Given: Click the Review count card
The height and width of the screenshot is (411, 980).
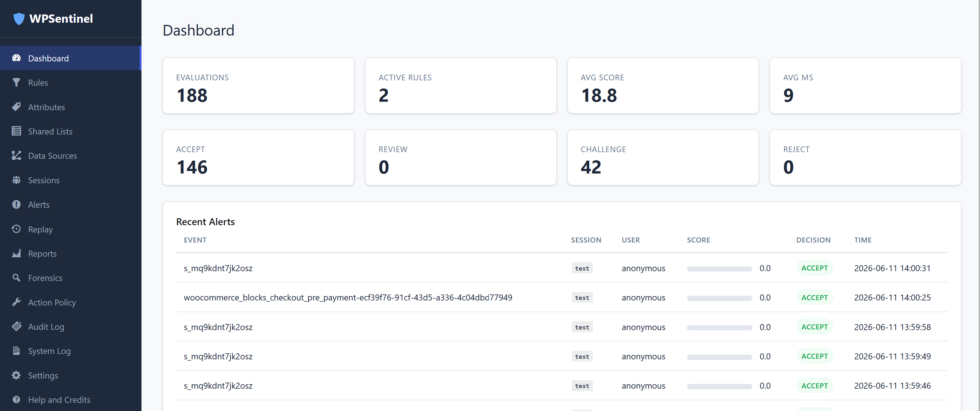Looking at the screenshot, I should (461, 157).
